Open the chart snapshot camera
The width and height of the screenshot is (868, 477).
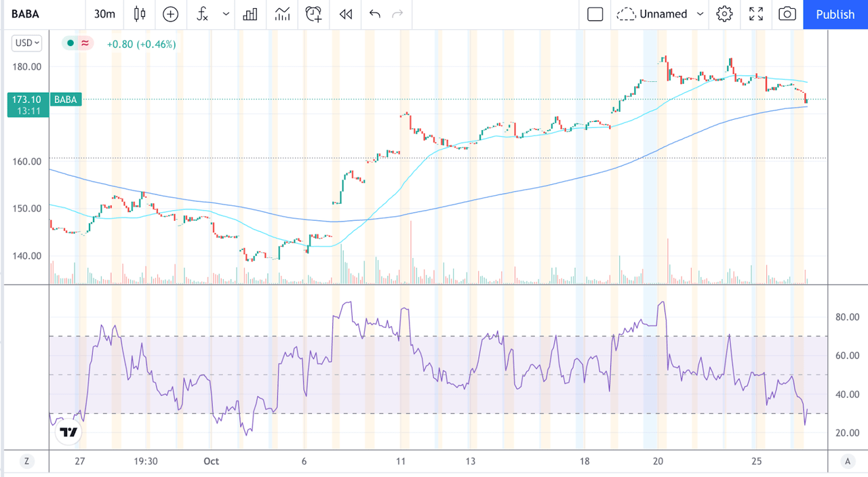[787, 14]
